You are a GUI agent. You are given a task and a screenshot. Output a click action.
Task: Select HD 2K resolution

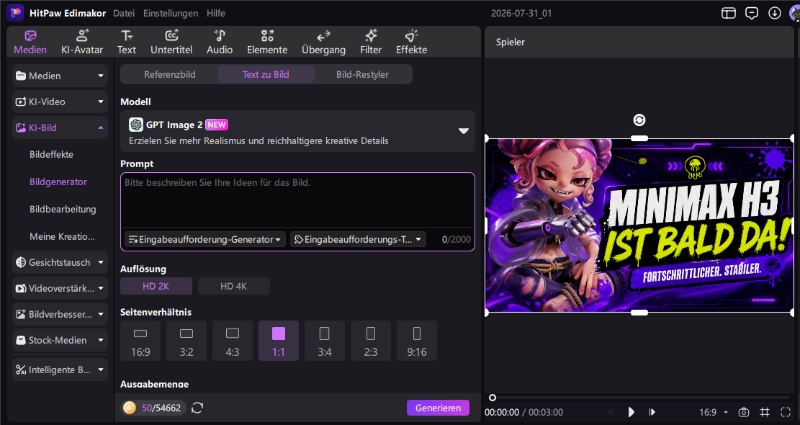pos(156,286)
